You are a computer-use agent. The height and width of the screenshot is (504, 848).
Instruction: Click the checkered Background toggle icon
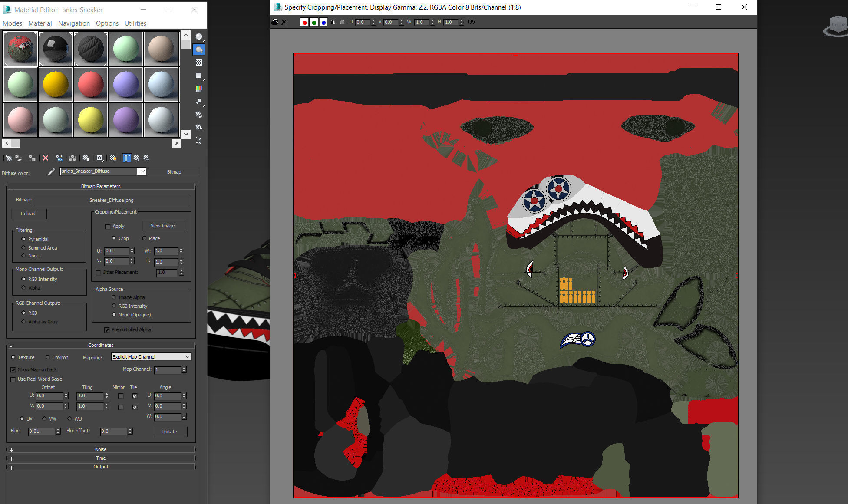[x=199, y=63]
